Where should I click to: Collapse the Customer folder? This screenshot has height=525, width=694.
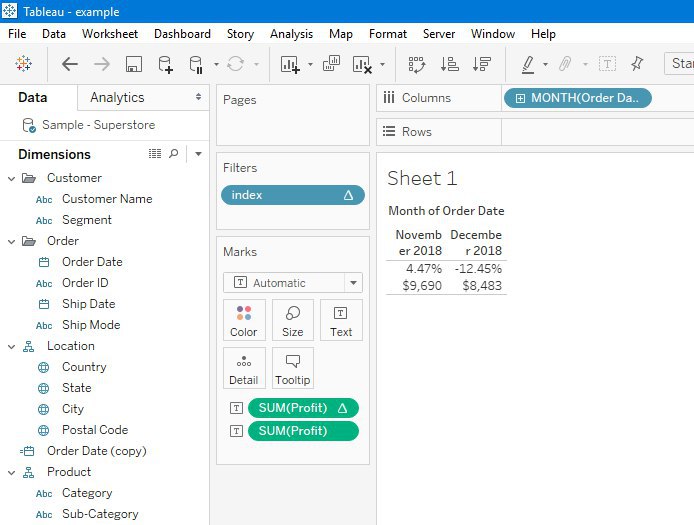[12, 178]
